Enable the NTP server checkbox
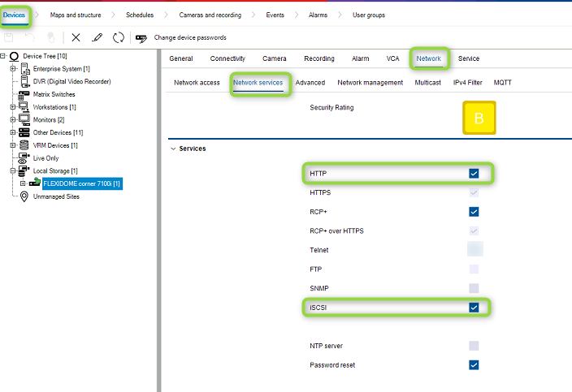The image size is (572, 392). 474,346
